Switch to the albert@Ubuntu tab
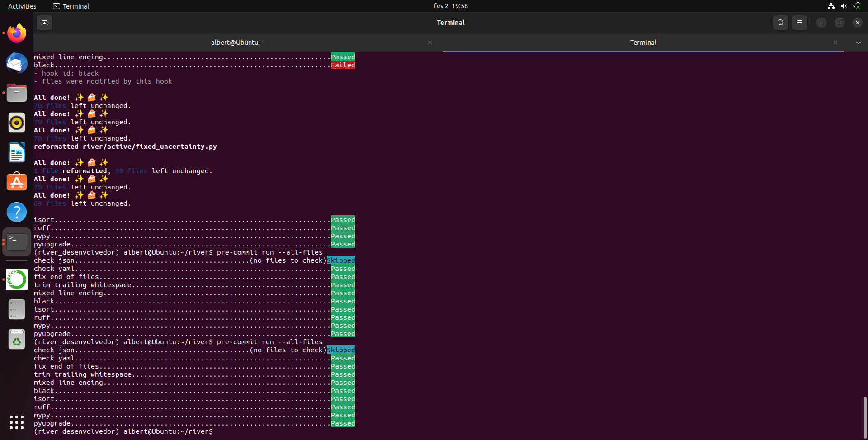This screenshot has width=868, height=440. [x=238, y=42]
